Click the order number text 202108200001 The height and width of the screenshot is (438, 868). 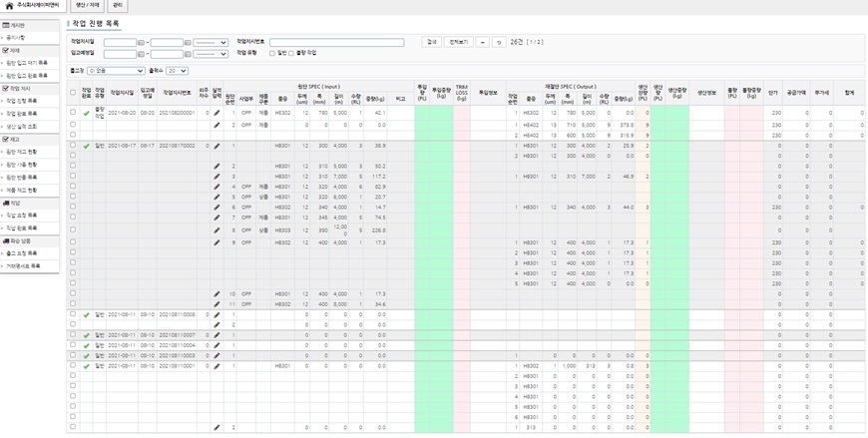pos(177,113)
